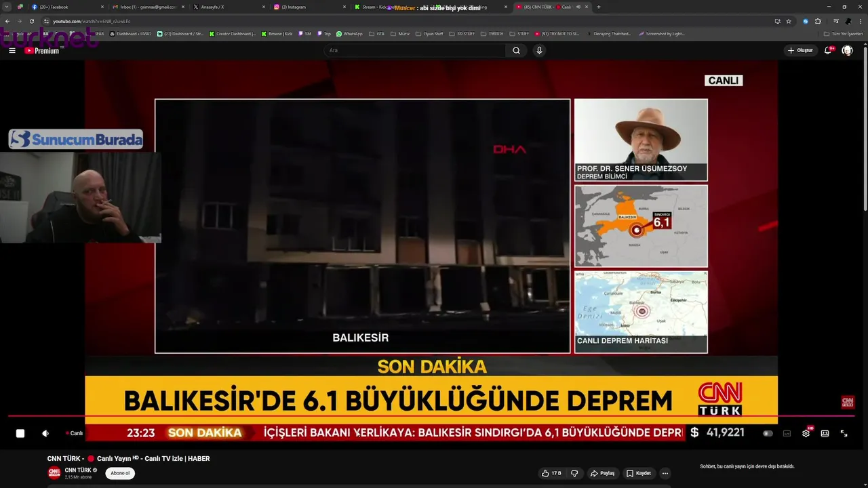Image resolution: width=868 pixels, height=488 pixels.
Task: Open the Chrome profile avatar
Action: [x=848, y=21]
